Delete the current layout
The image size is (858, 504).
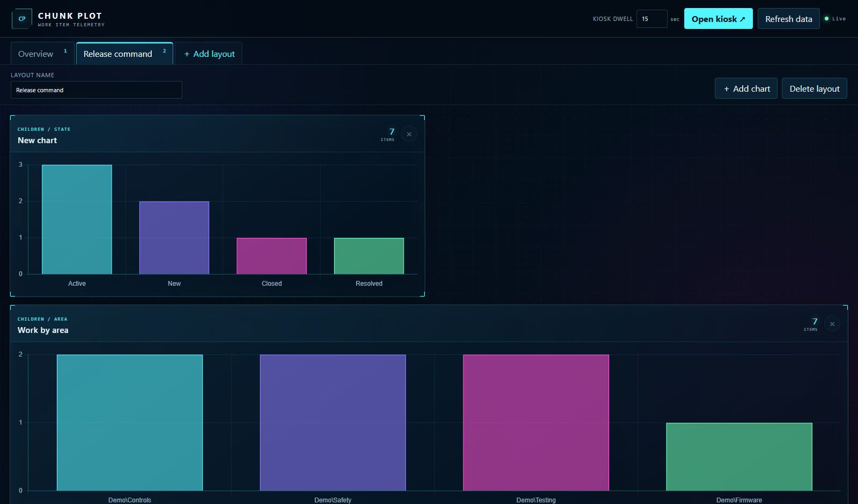[x=815, y=88]
